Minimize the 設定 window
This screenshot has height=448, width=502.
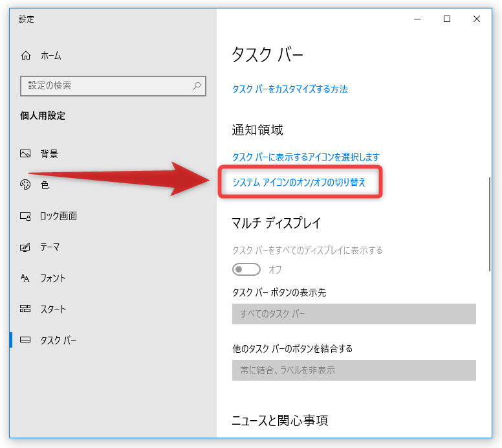point(417,19)
